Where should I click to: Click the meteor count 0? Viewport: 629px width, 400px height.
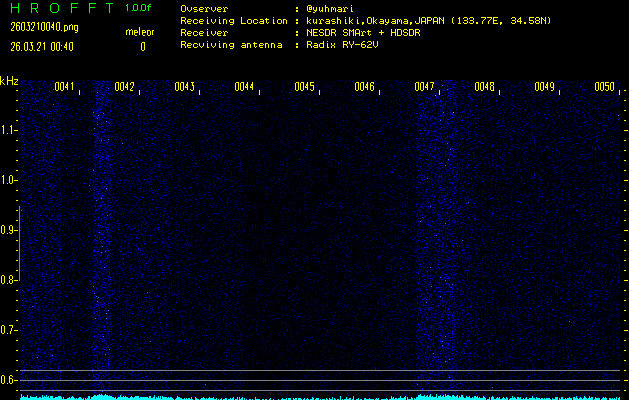[x=143, y=47]
